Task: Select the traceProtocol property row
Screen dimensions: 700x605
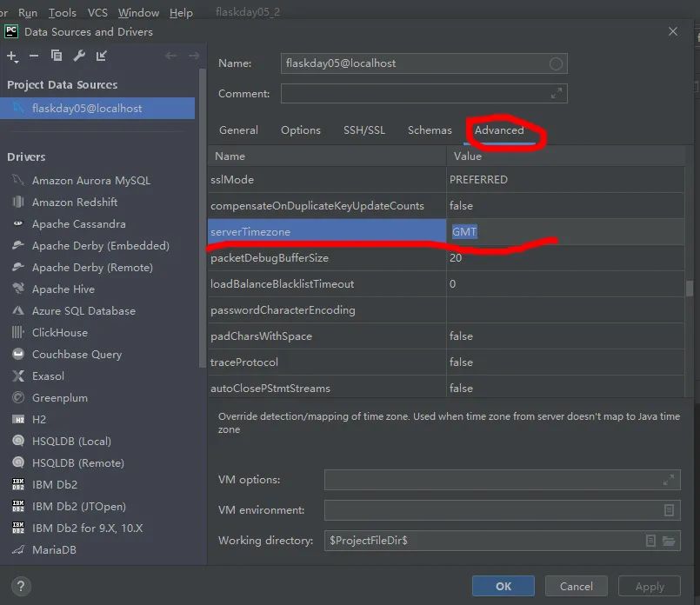Action: (446, 362)
